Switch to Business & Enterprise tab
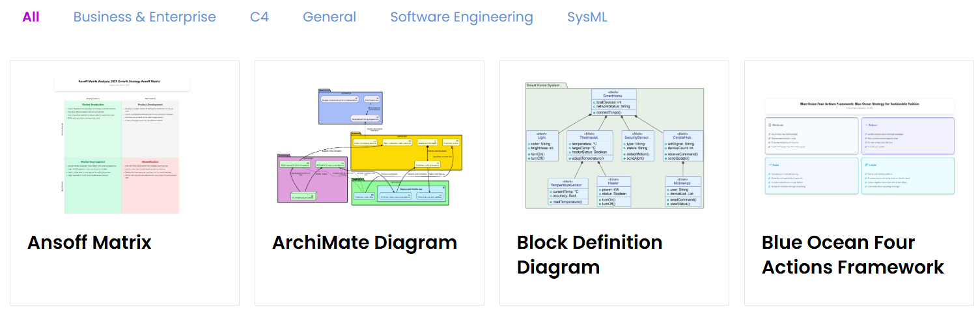980x312 pixels. (x=145, y=17)
